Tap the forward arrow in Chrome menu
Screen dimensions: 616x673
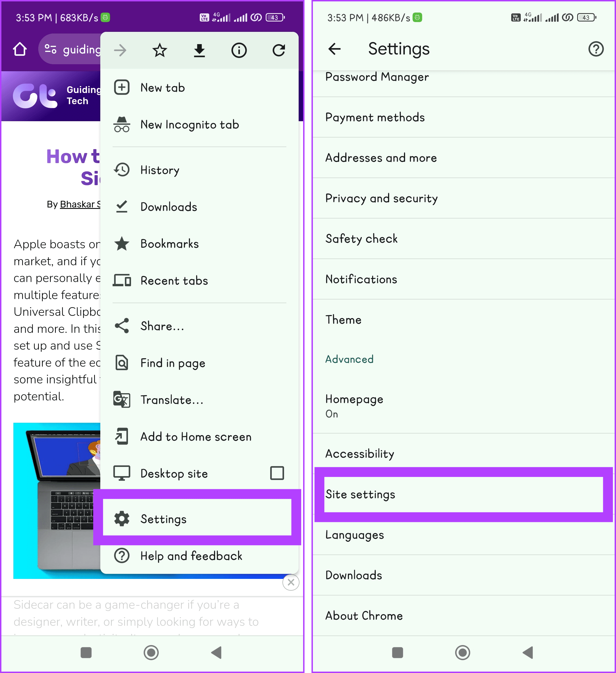click(x=120, y=51)
